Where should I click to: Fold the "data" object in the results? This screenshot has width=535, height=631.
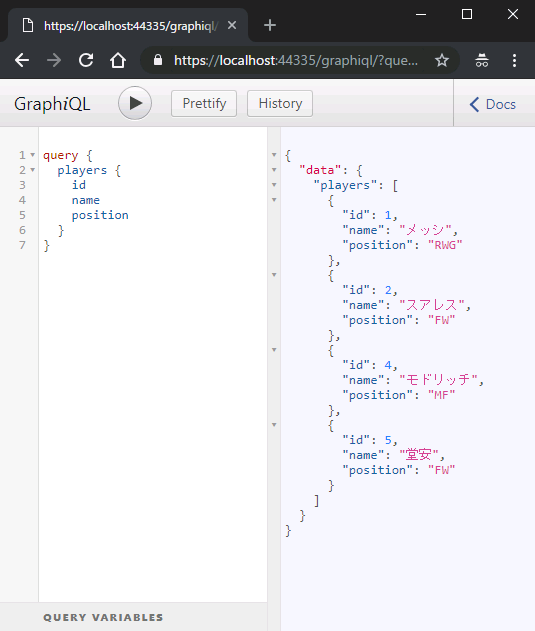[x=274, y=170]
